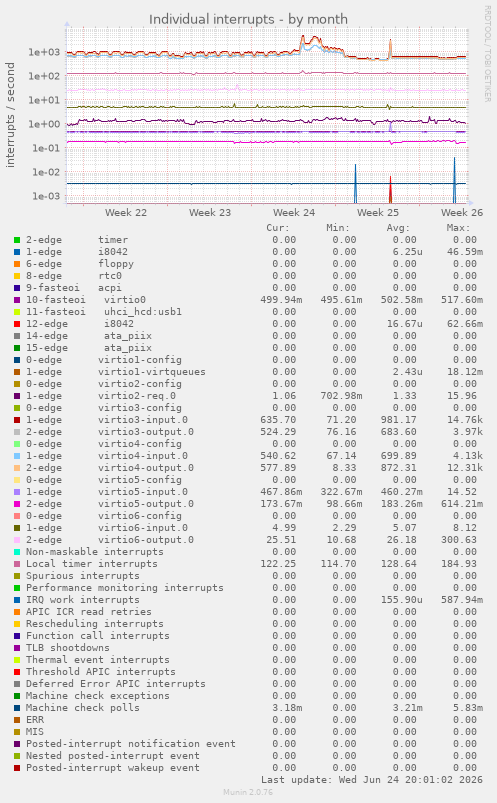This screenshot has height=803, width=497.
Task: Click the 'Week 26' x-axis label
Action: pyautogui.click(x=462, y=213)
